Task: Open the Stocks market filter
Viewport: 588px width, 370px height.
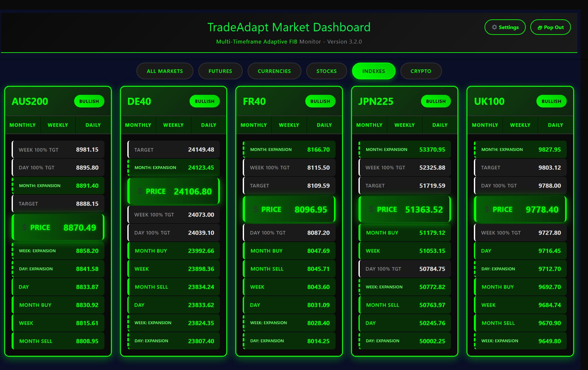Action: [x=326, y=71]
